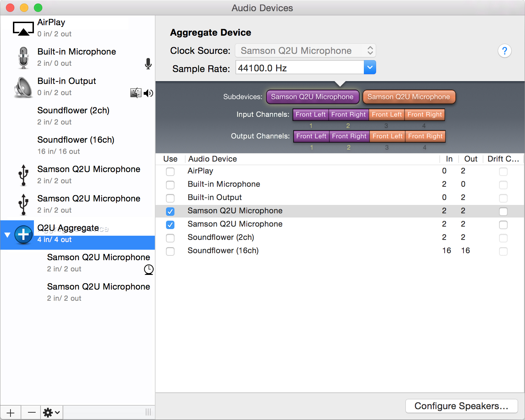525x420 pixels.
Task: Click the orange Samson Q2U subdevice swatch
Action: coord(409,97)
